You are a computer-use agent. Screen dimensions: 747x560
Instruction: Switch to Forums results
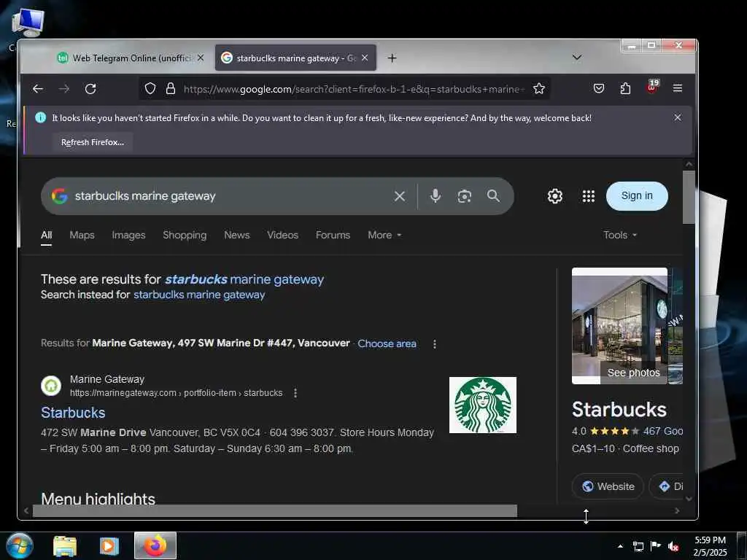pyautogui.click(x=333, y=236)
